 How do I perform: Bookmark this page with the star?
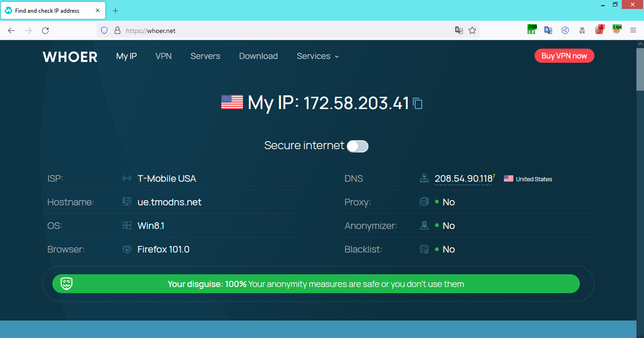pos(472,31)
